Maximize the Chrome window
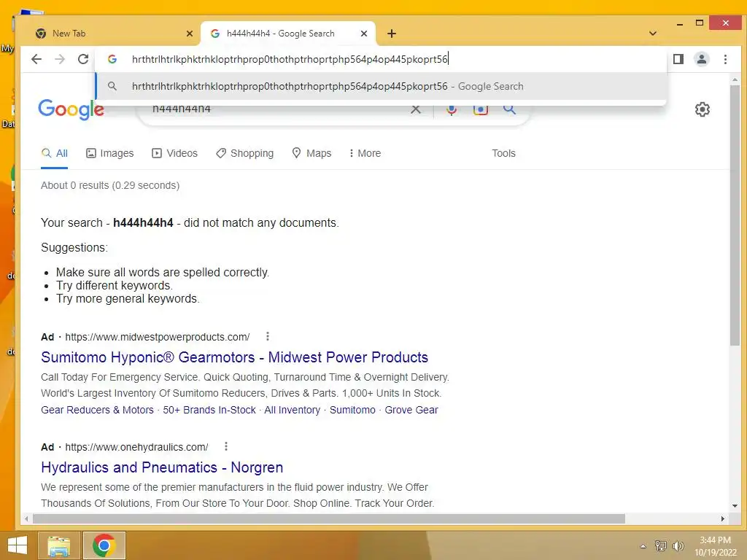The image size is (747, 560). (x=700, y=23)
